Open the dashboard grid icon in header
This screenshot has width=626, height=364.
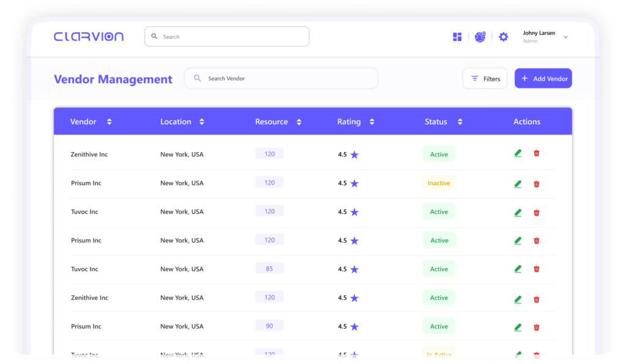point(457,37)
